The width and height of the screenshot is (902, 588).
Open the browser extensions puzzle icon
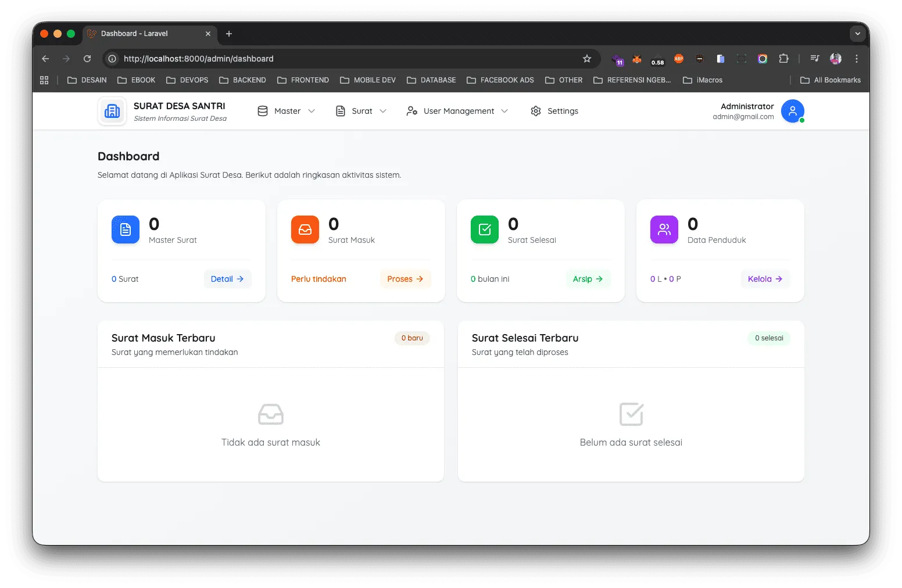coord(783,59)
